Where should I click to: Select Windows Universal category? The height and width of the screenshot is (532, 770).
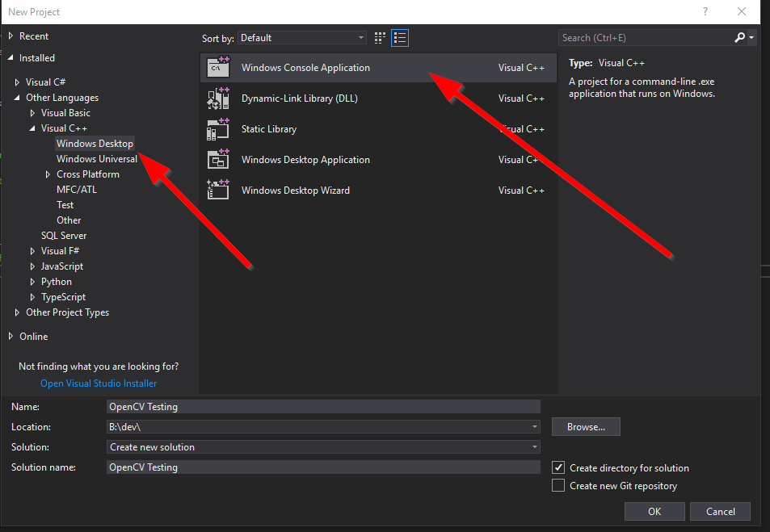[x=97, y=159]
